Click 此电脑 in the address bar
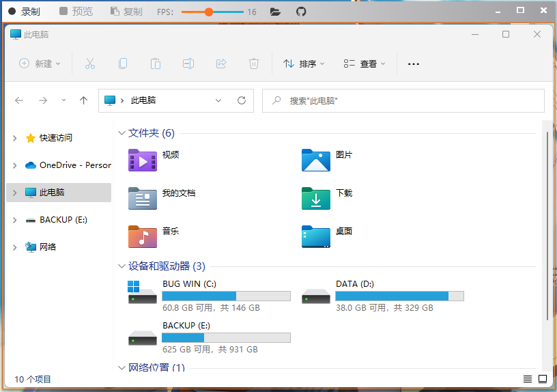557x392 pixels. (143, 100)
